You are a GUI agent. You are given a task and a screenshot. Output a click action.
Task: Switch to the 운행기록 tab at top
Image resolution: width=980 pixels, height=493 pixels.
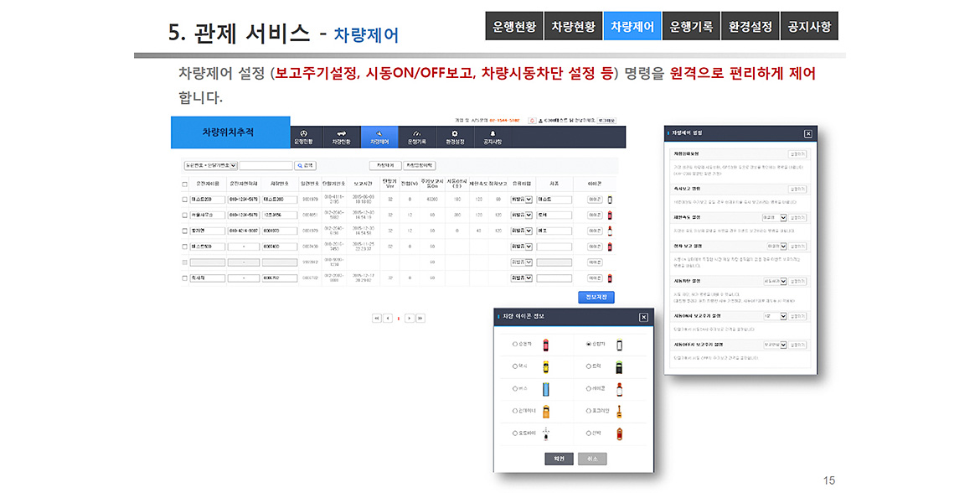click(x=691, y=26)
